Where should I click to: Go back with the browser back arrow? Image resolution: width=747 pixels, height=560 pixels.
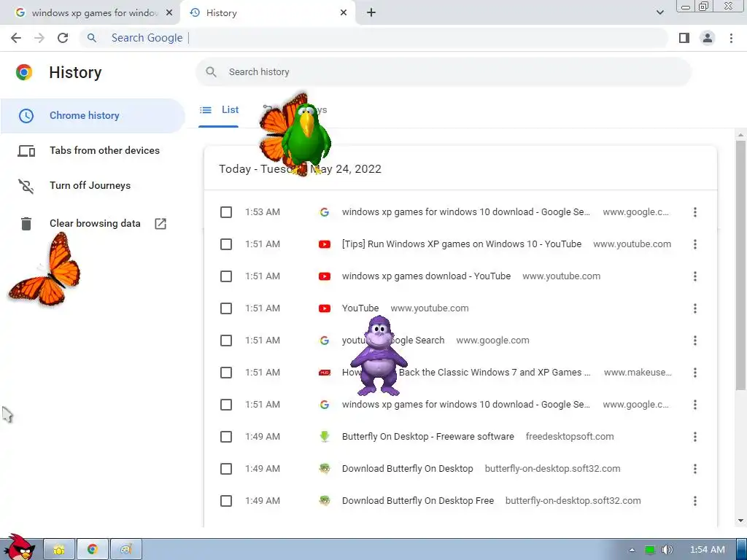[16, 38]
